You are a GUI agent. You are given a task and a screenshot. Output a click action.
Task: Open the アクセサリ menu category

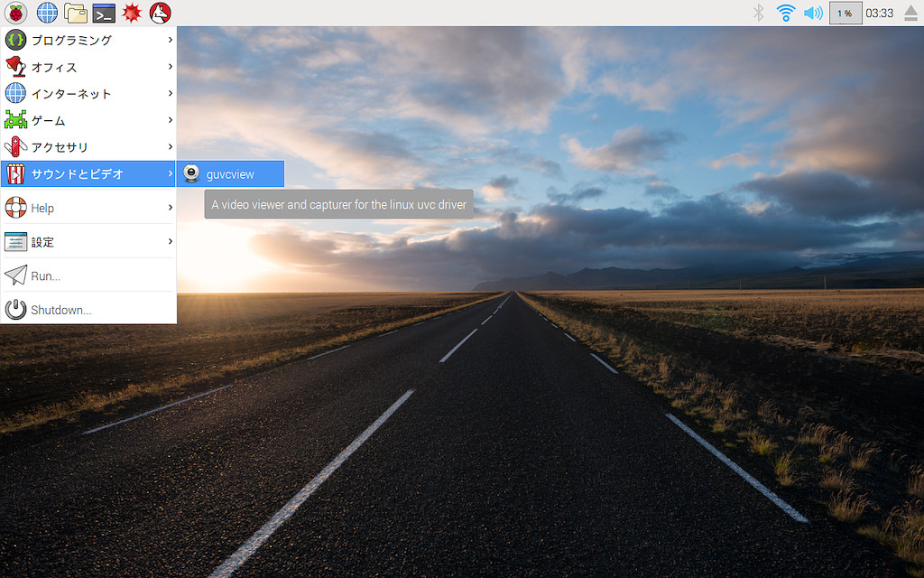coord(88,146)
